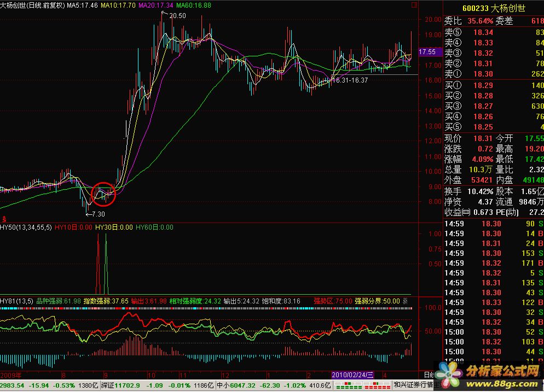
Task: Click the 2983.54 index value in status bar
Action: [x=13, y=386]
